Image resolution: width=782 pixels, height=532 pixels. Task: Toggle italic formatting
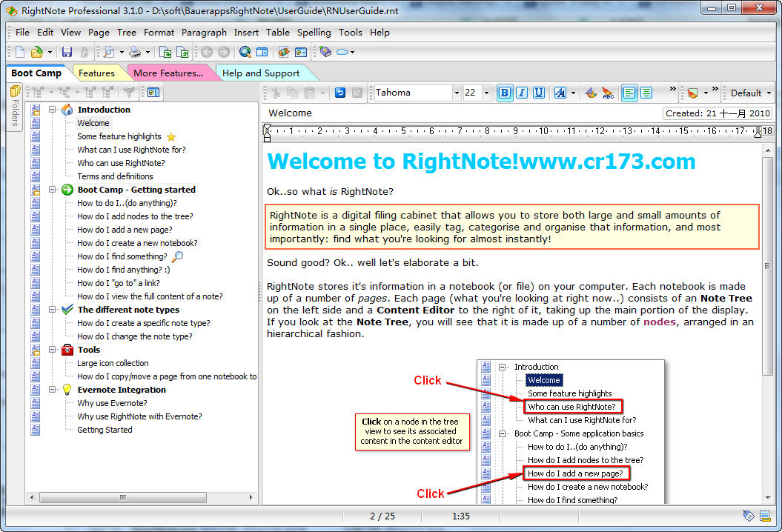[522, 93]
